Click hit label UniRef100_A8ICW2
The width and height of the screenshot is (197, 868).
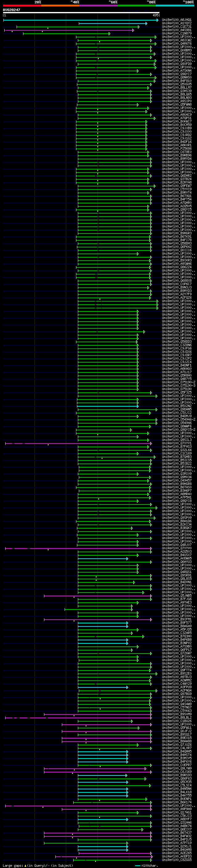point(177,40)
